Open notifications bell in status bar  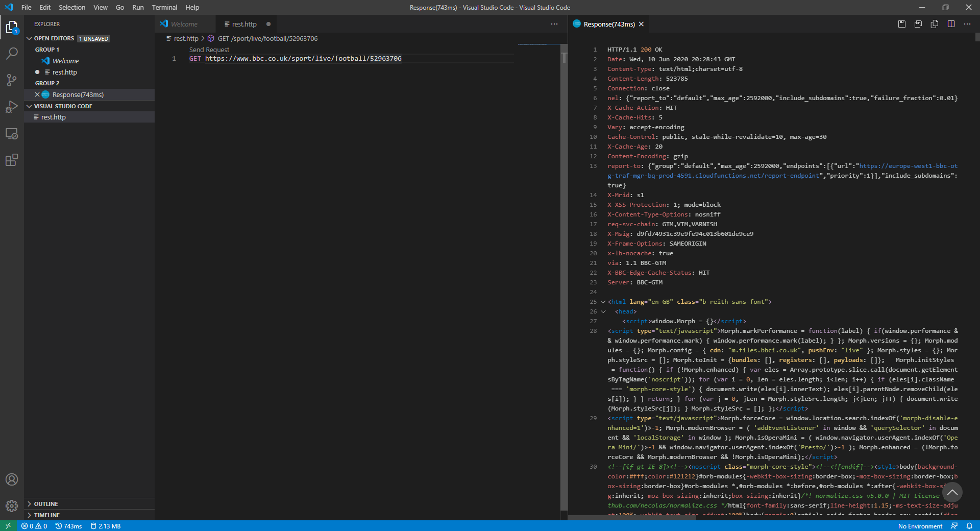[969, 526]
